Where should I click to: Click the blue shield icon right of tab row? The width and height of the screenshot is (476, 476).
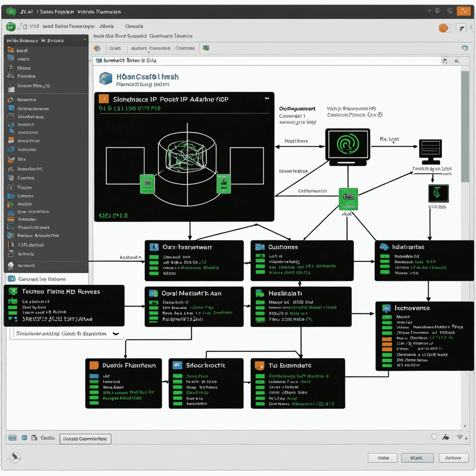tap(465, 48)
